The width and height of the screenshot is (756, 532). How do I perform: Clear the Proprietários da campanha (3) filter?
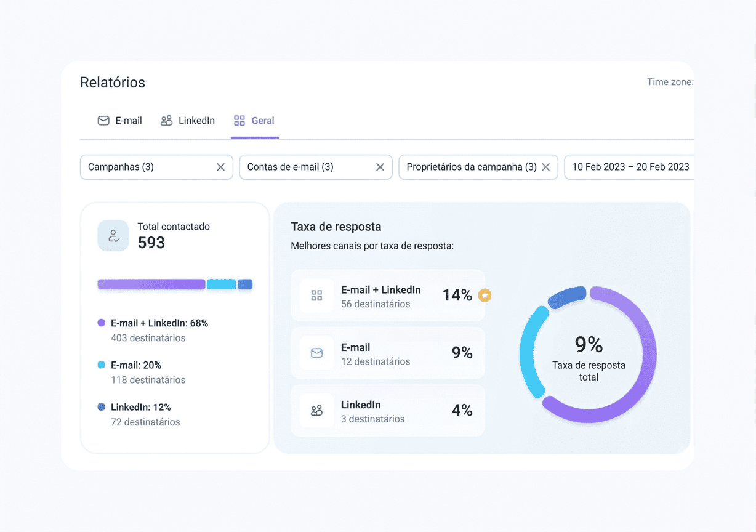coord(545,167)
